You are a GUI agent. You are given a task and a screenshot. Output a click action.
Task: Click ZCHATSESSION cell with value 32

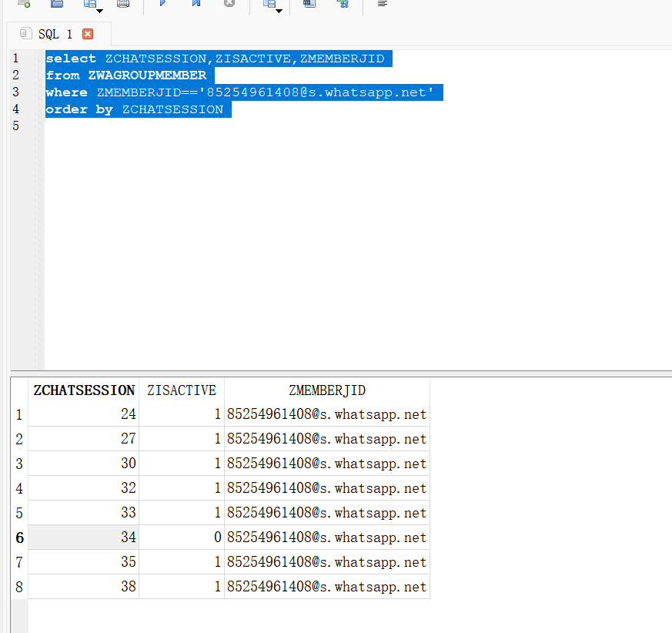(84, 488)
